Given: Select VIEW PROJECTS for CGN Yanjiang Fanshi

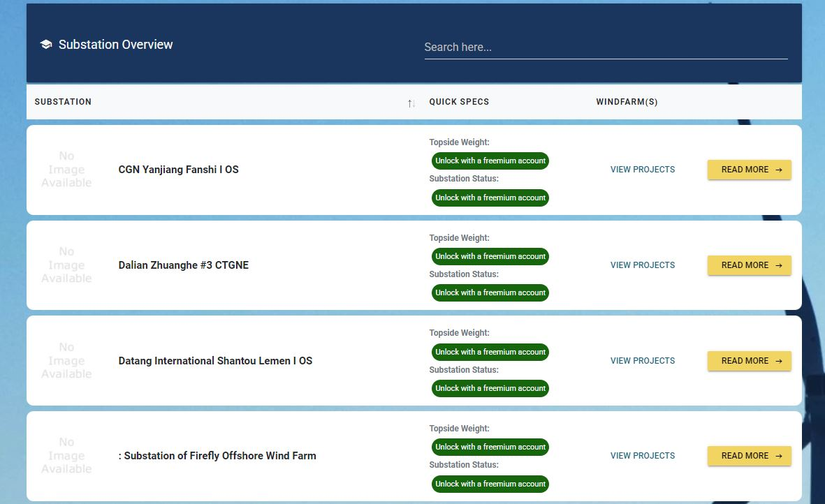Looking at the screenshot, I should (x=642, y=170).
